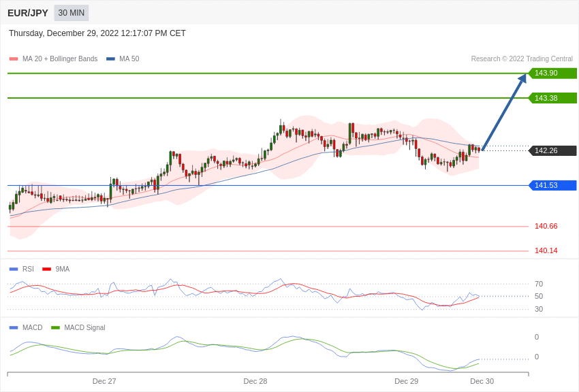Click the MACD legend blue swatch
This screenshot has width=579, height=392.
[x=14, y=328]
